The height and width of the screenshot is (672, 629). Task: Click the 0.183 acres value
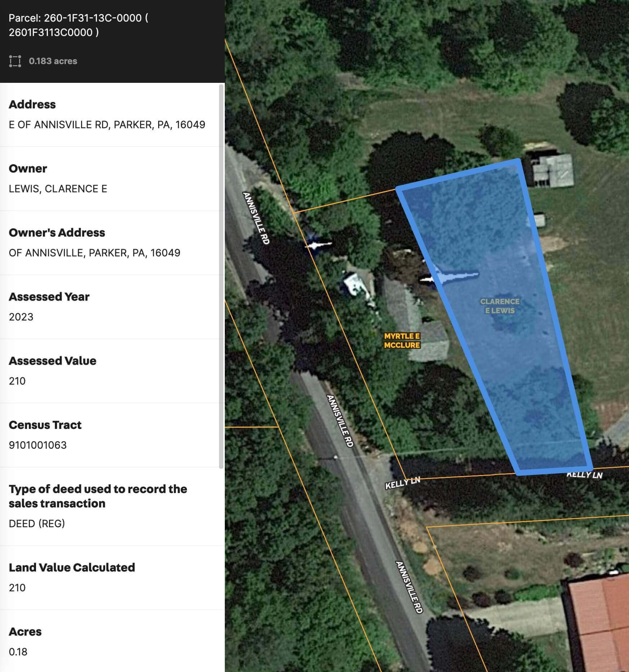pyautogui.click(x=53, y=61)
